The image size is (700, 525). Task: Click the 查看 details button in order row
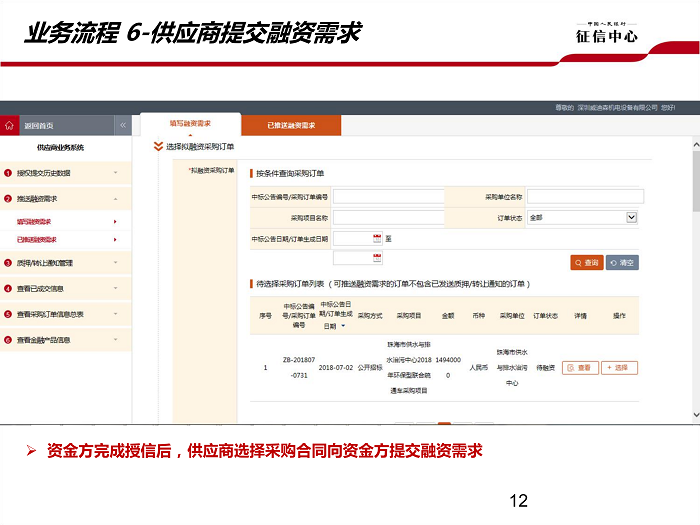click(580, 368)
